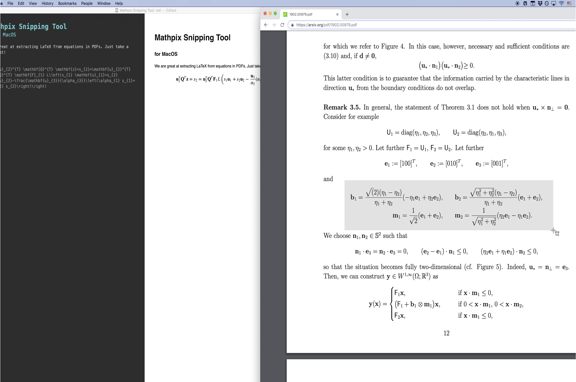Open the View menu
Viewport: 576px width, 382px height.
click(x=33, y=3)
